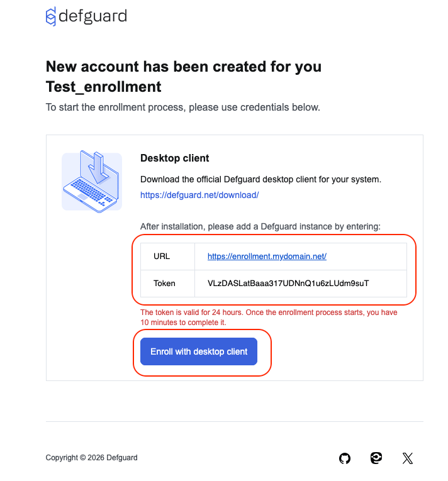The image size is (448, 481).
Task: Click the Desktop client heading
Action: pyautogui.click(x=174, y=158)
